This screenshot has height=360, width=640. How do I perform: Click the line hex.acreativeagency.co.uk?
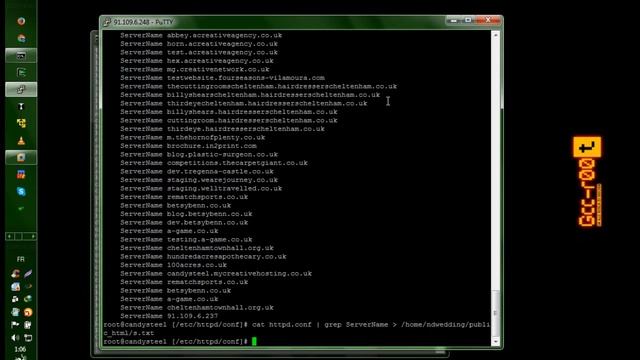pyautogui.click(x=197, y=61)
